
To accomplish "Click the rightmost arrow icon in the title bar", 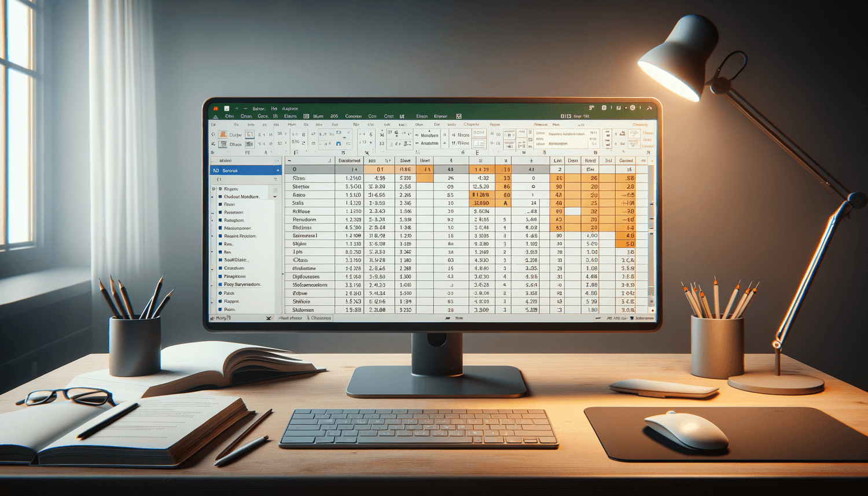I will (x=649, y=108).
